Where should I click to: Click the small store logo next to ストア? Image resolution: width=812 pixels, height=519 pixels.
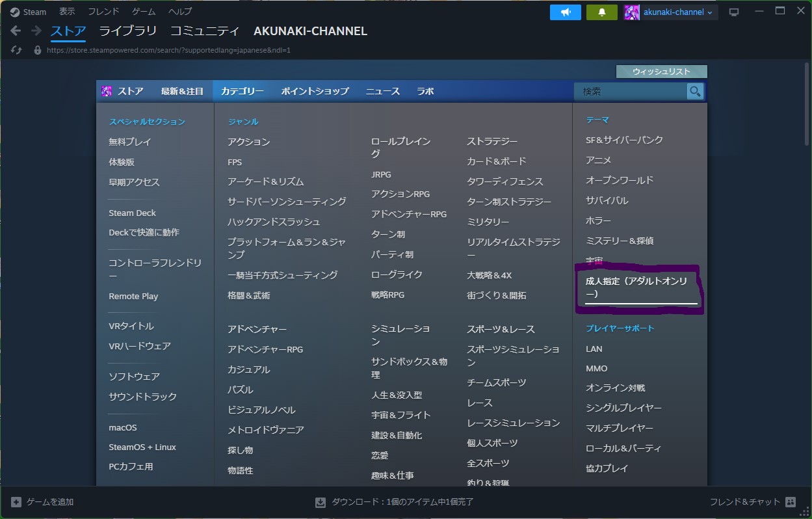(107, 91)
